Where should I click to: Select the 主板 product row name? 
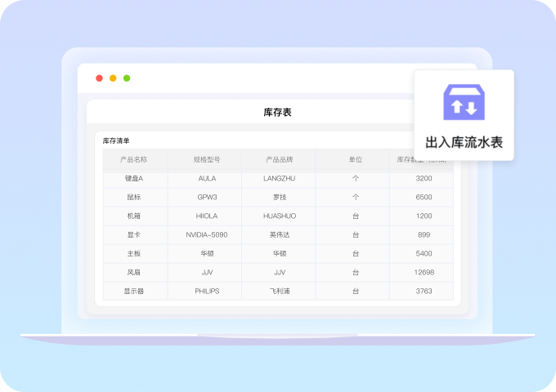(133, 253)
